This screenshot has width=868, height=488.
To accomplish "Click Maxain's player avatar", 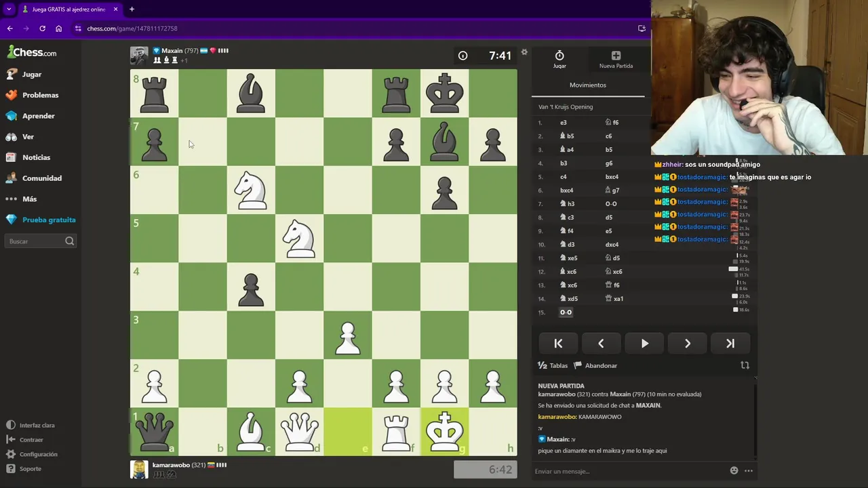I will click(139, 56).
